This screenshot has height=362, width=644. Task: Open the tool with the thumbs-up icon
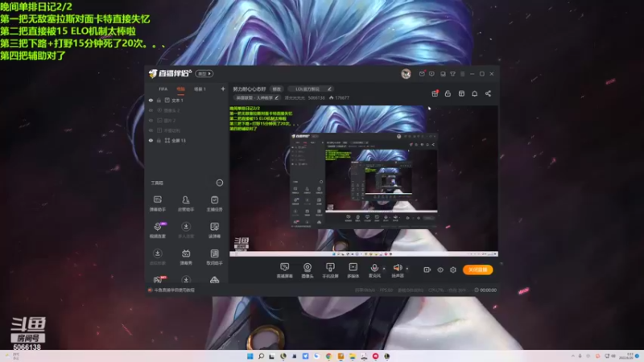(x=186, y=204)
